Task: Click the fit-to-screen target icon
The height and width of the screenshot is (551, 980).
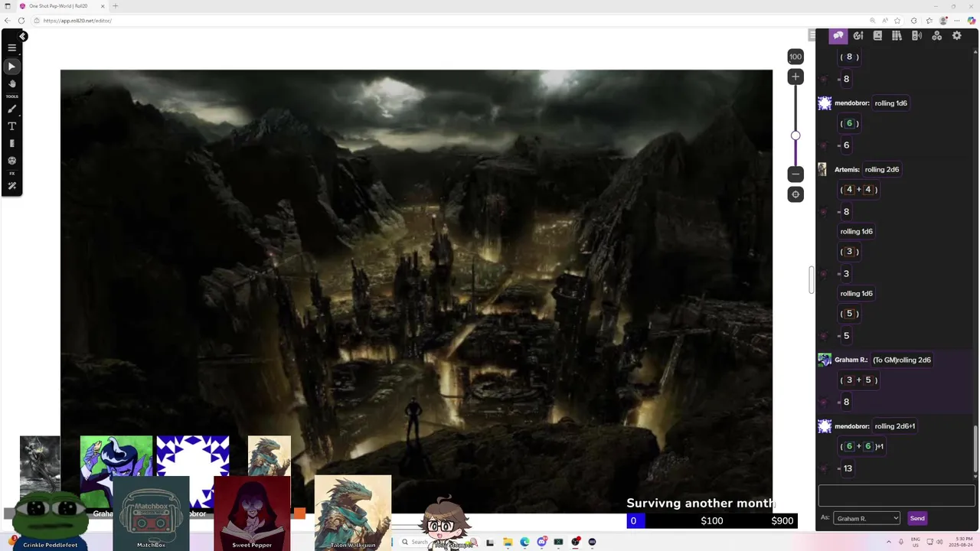Action: coord(795,194)
